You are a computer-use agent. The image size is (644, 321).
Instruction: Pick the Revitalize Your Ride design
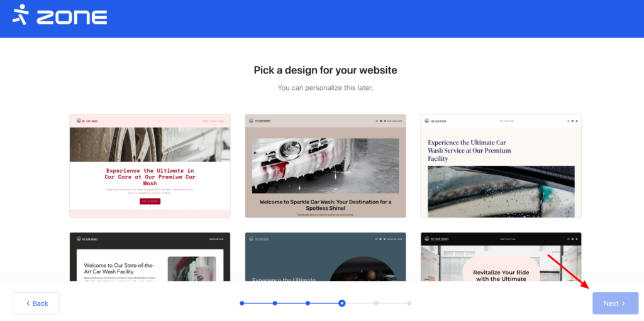(x=501, y=258)
